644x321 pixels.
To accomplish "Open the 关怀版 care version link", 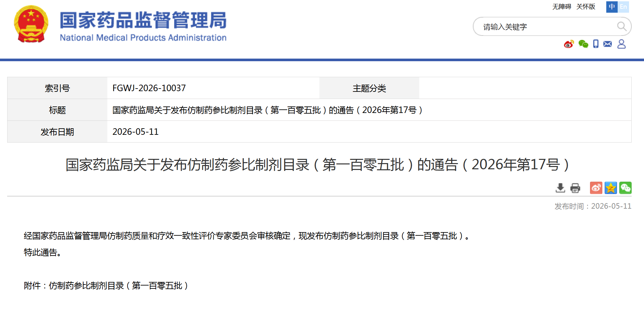I will point(585,7).
